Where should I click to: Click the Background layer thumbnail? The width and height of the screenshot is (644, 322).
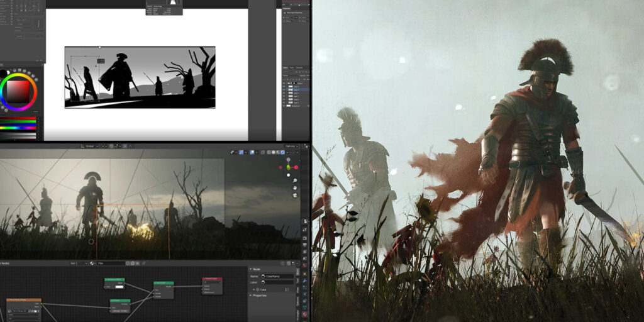pos(289,106)
